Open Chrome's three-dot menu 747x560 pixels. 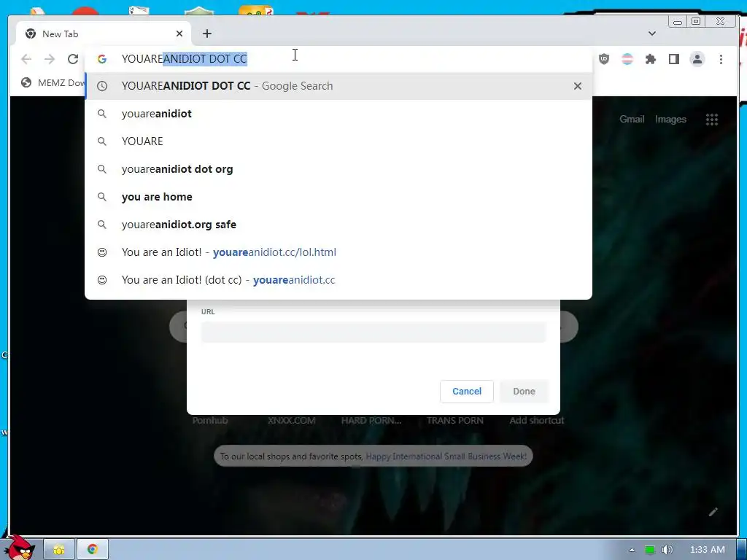tap(721, 59)
